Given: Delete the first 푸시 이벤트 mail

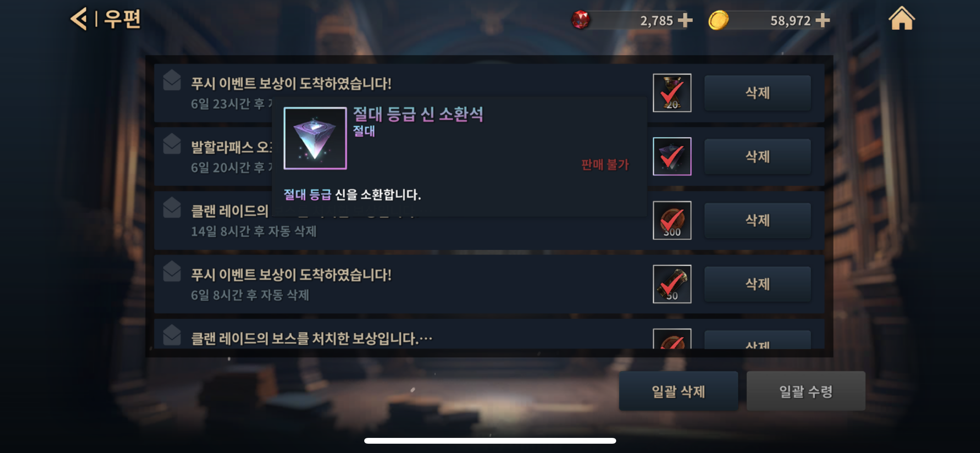Looking at the screenshot, I should click(757, 93).
